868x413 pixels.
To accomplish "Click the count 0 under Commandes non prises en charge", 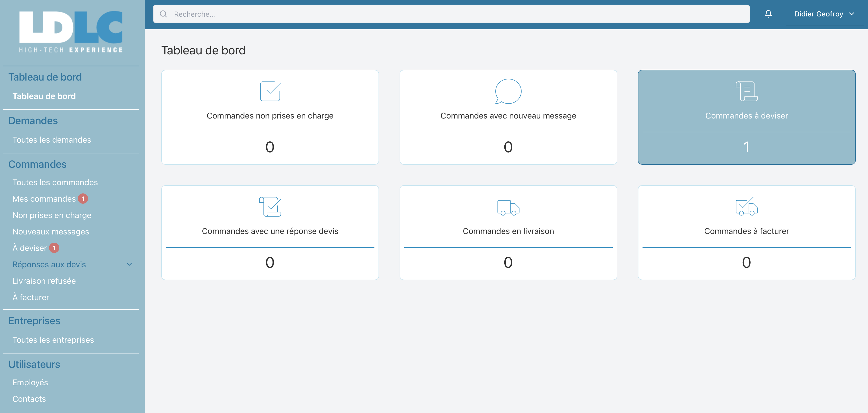I will 270,147.
